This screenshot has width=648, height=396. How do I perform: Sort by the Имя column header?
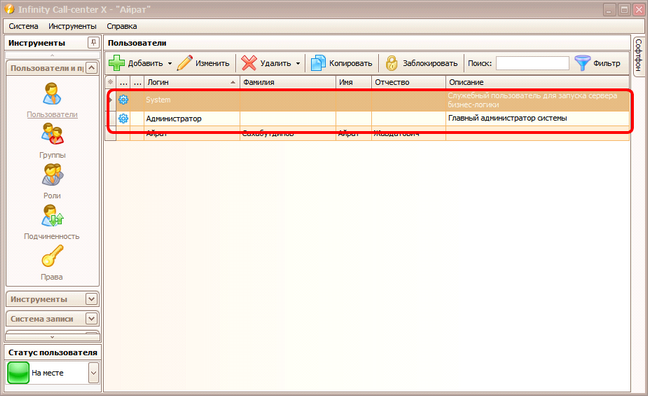click(353, 82)
